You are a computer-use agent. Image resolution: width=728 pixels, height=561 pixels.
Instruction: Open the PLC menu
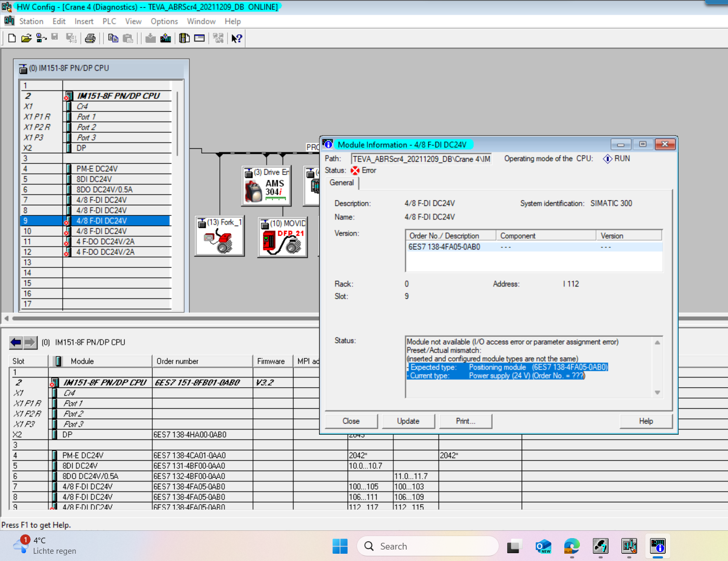coord(109,21)
